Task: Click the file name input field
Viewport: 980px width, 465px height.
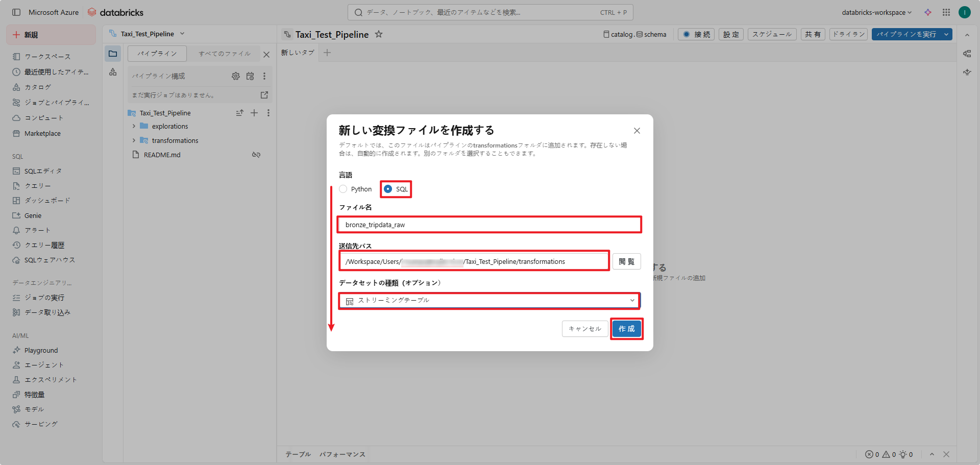Action: [x=489, y=225]
